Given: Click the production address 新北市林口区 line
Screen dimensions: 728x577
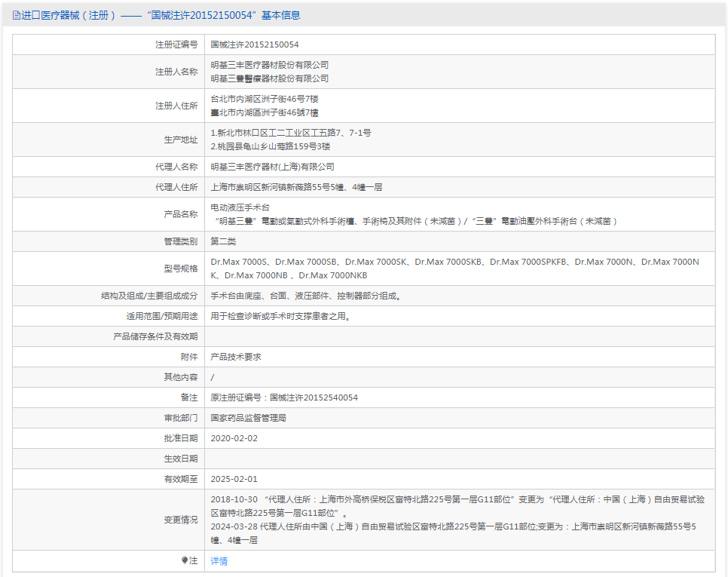Looking at the screenshot, I should 290,133.
